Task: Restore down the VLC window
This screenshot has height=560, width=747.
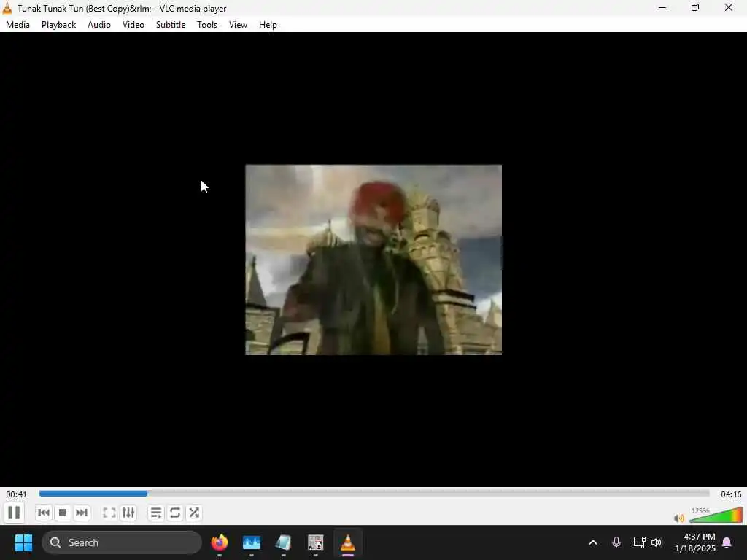Action: [x=695, y=7]
